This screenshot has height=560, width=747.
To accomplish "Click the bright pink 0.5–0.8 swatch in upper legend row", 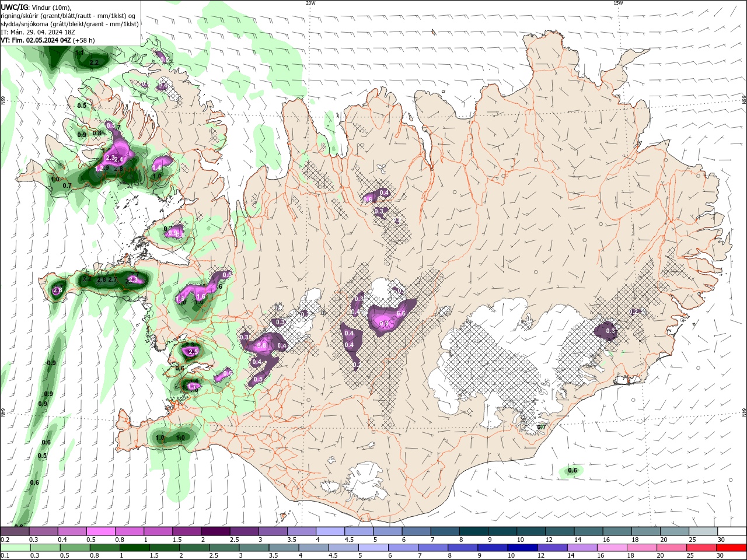I will [101, 531].
